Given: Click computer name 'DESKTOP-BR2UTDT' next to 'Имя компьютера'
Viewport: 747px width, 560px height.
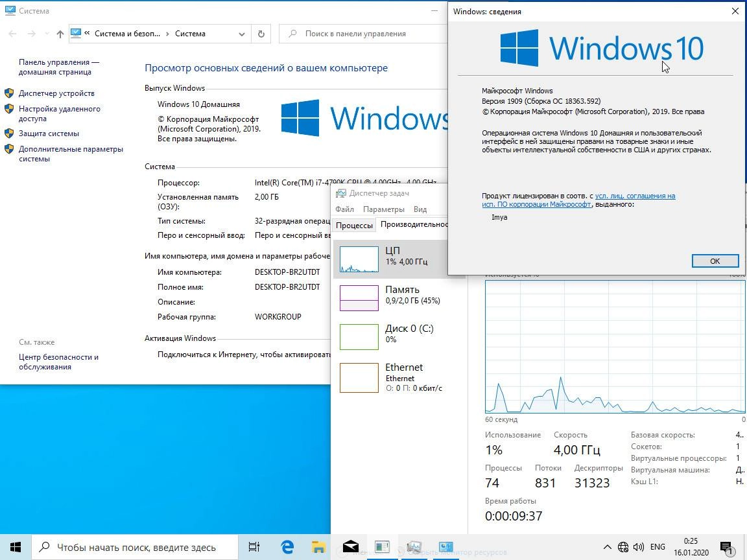Looking at the screenshot, I should 287,272.
